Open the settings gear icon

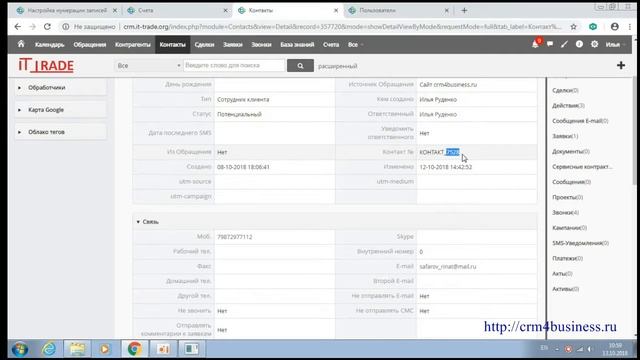594,44
